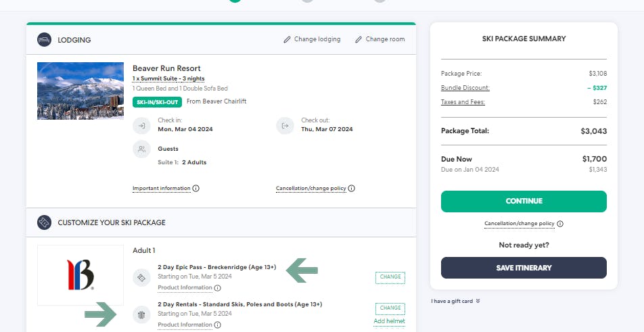644x332 pixels.
Task: Click the Add helmet link
Action: click(389, 321)
